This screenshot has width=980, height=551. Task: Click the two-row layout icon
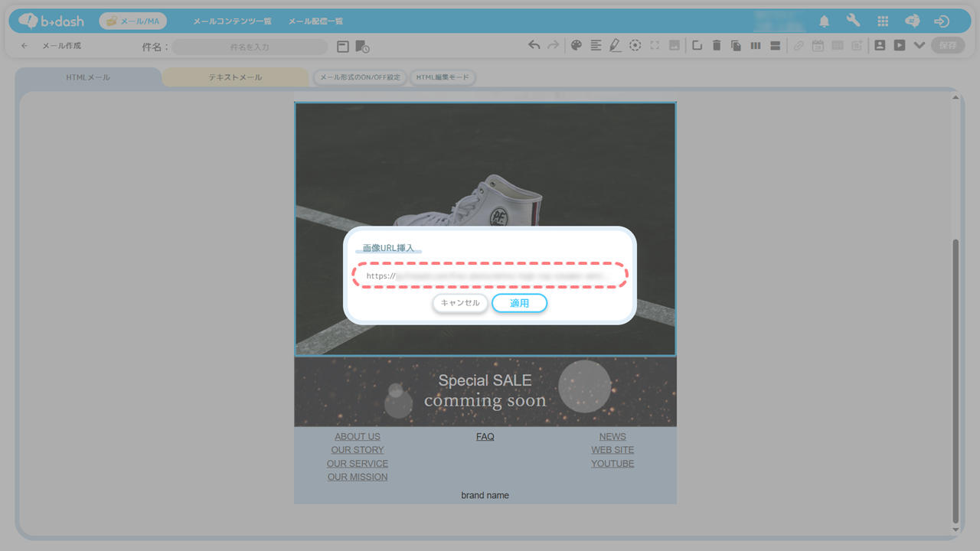(775, 45)
